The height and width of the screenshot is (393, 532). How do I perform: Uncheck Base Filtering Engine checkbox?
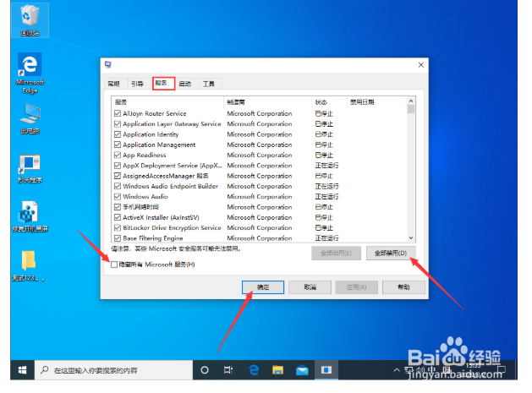click(118, 238)
